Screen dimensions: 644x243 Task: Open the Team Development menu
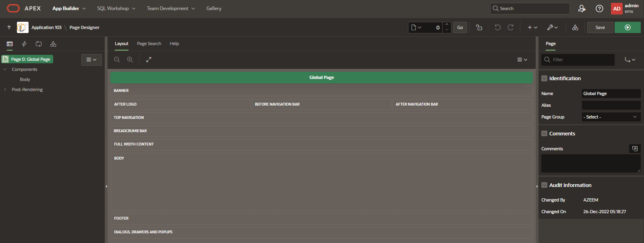pyautogui.click(x=171, y=8)
